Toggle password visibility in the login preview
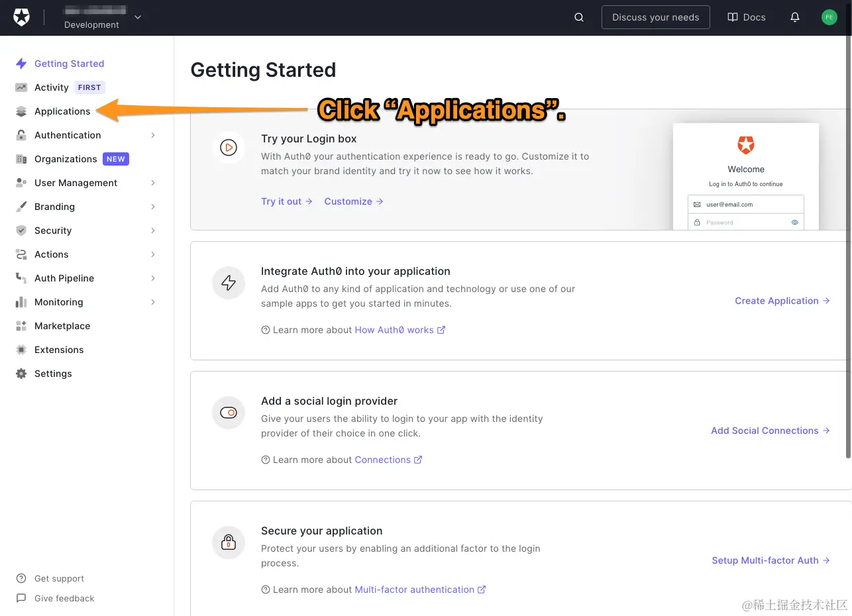852x616 pixels. click(x=794, y=222)
